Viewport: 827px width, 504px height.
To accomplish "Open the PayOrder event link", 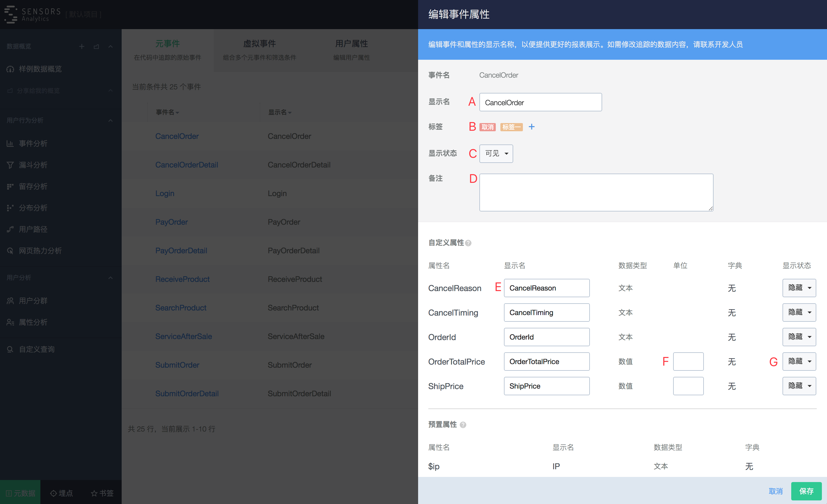I will (x=171, y=222).
